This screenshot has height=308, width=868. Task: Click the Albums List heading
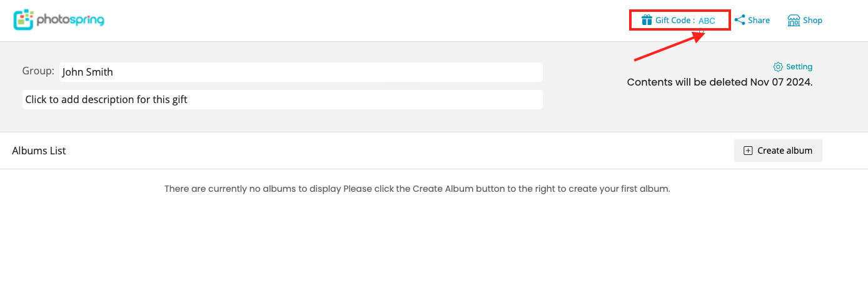[39, 151]
